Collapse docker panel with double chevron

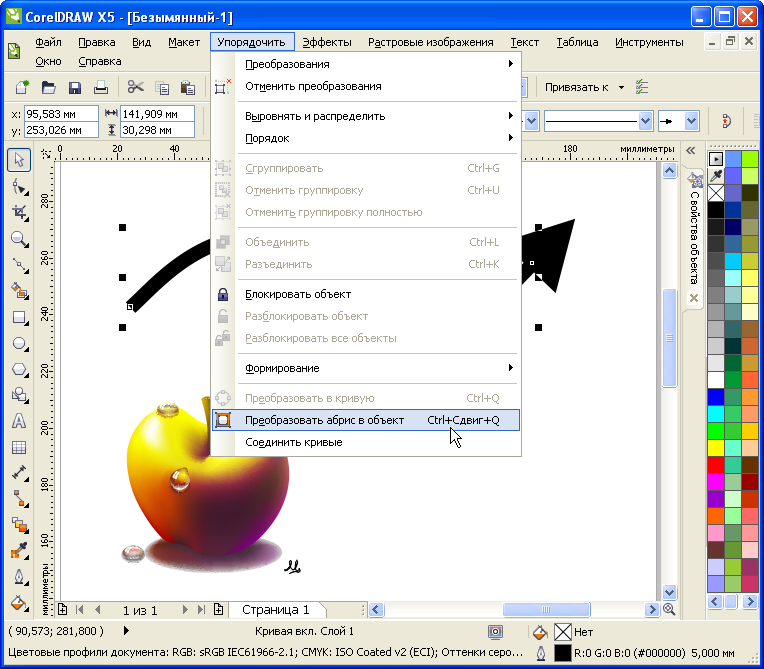pyautogui.click(x=691, y=151)
